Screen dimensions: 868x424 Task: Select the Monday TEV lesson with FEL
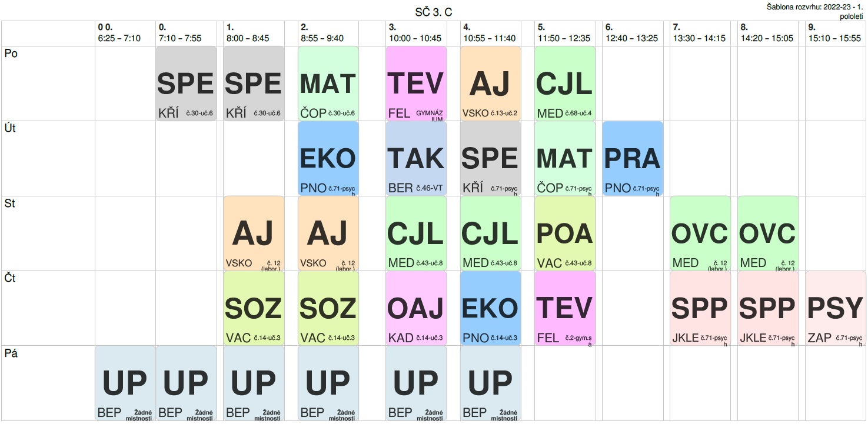416,84
